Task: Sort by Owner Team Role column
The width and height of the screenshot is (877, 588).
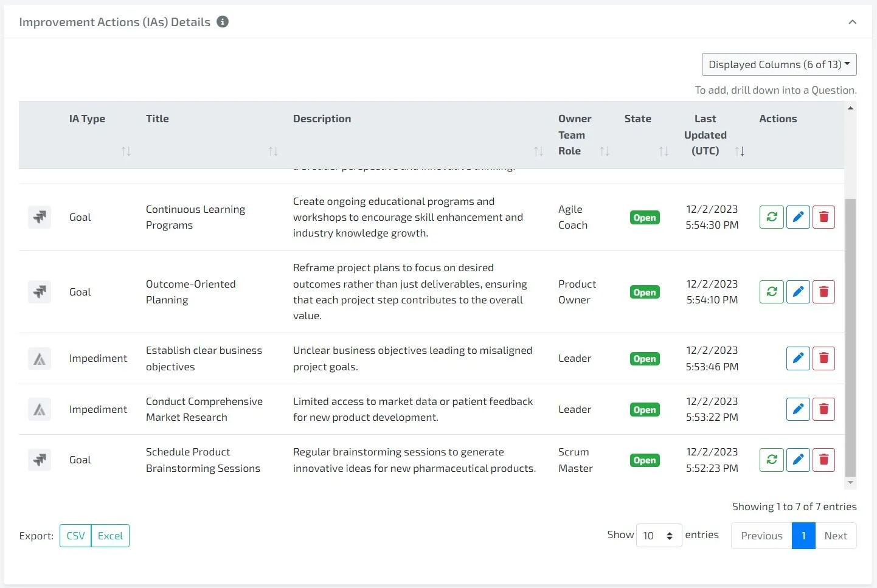Action: coord(605,151)
